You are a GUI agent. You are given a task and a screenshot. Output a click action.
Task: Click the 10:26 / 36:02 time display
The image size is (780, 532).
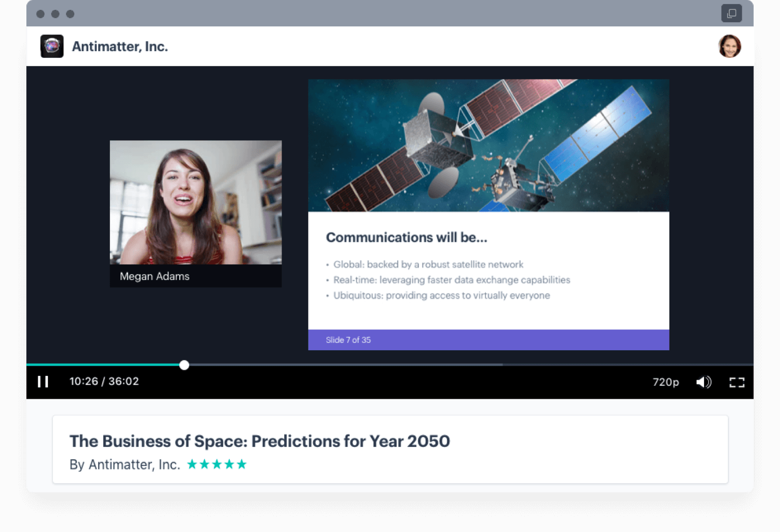tap(104, 381)
